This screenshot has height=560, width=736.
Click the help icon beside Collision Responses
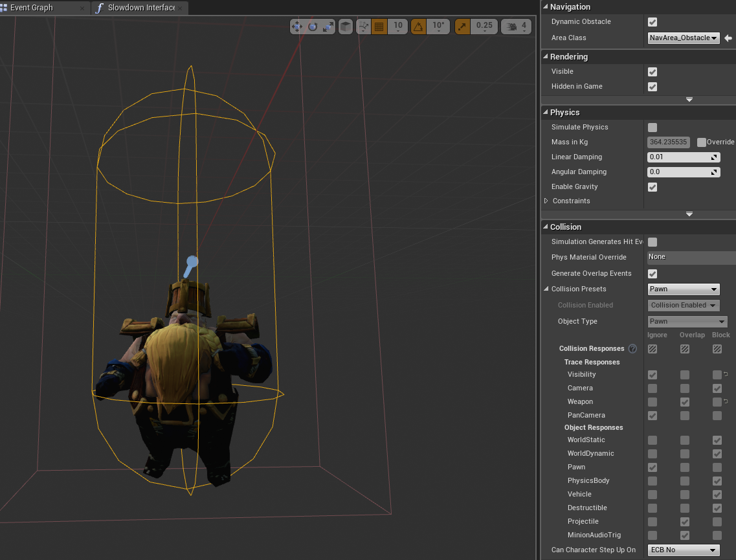point(632,348)
